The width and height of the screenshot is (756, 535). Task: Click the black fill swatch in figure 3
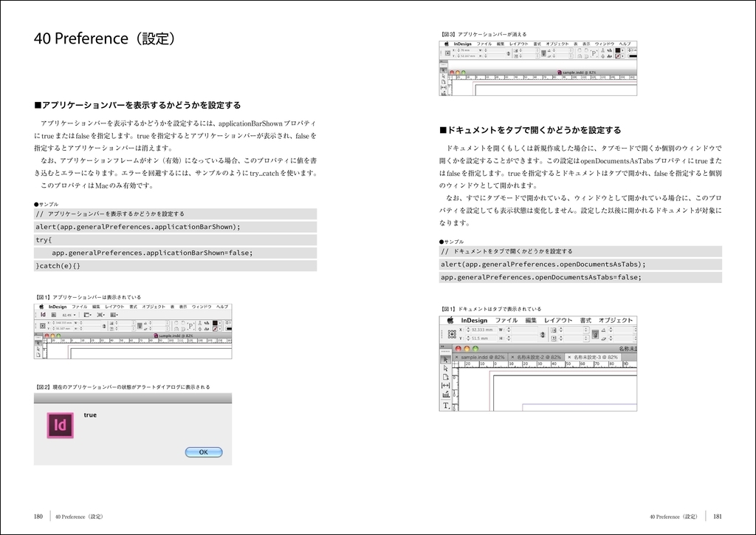[618, 50]
